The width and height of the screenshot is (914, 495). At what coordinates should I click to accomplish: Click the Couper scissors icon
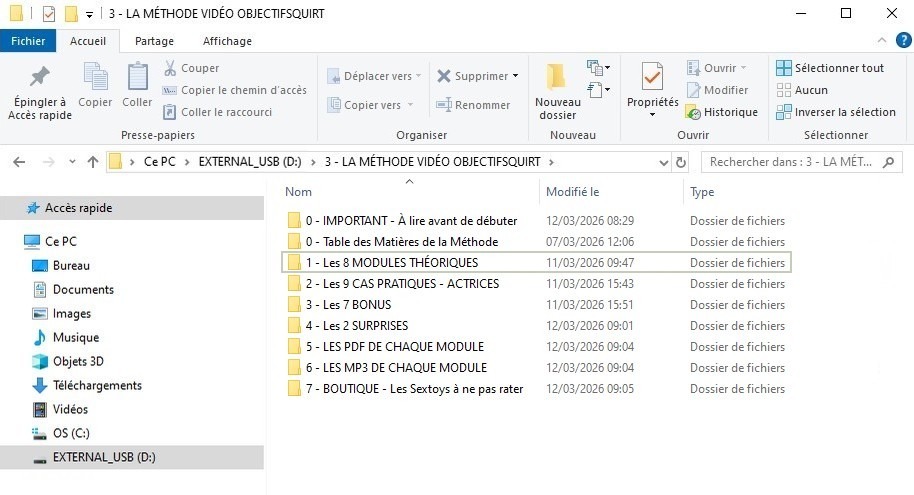pyautogui.click(x=171, y=68)
